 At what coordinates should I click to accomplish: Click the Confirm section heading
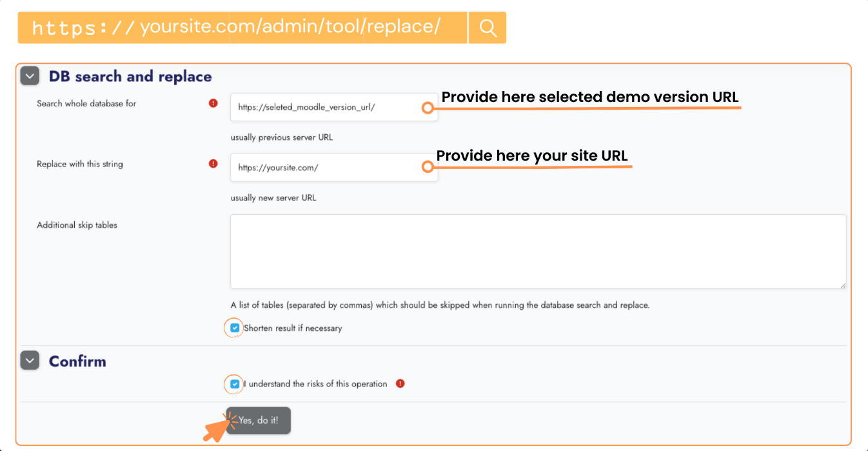click(x=77, y=361)
